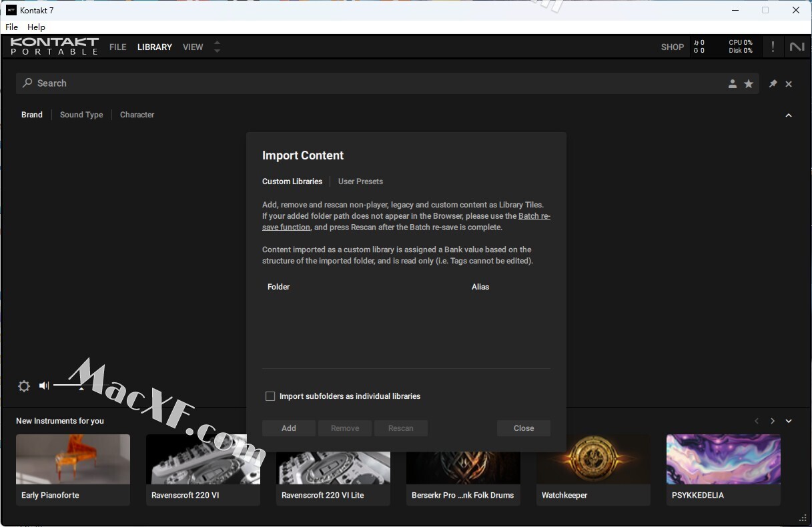Viewport: 812px width, 527px height.
Task: Open the Watchkeeper instrument tile
Action: point(593,470)
